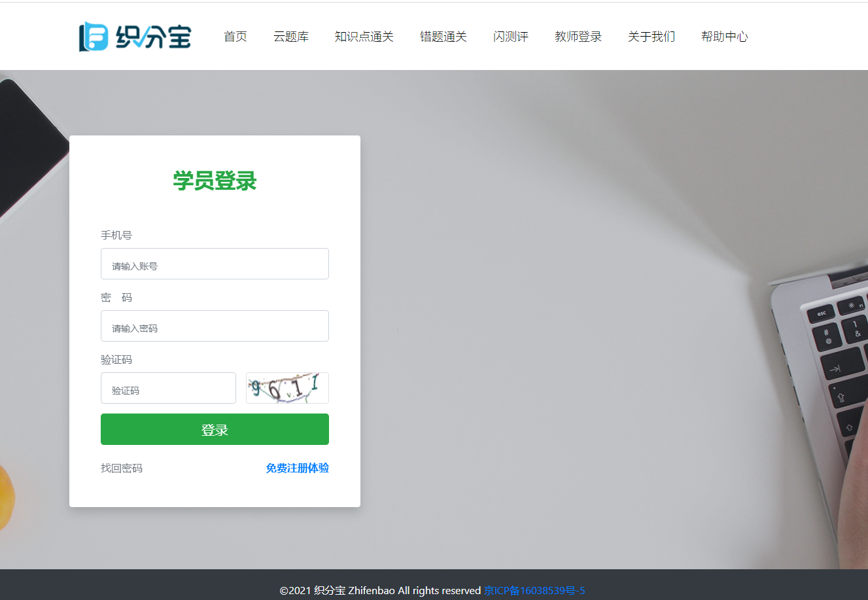
Task: Refresh the captcha image
Action: [x=287, y=388]
